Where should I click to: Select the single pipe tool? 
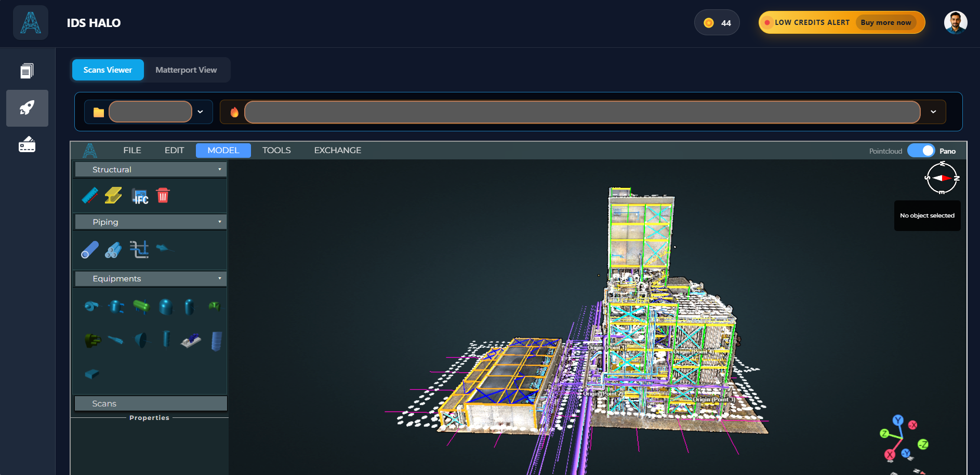tap(90, 250)
